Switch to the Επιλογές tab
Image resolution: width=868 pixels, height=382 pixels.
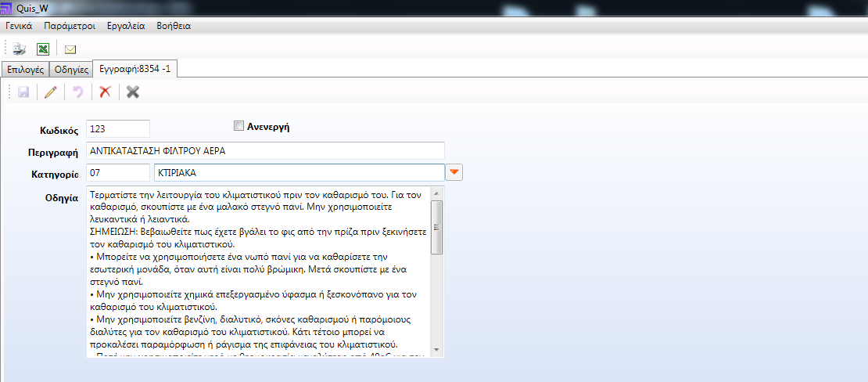(25, 70)
